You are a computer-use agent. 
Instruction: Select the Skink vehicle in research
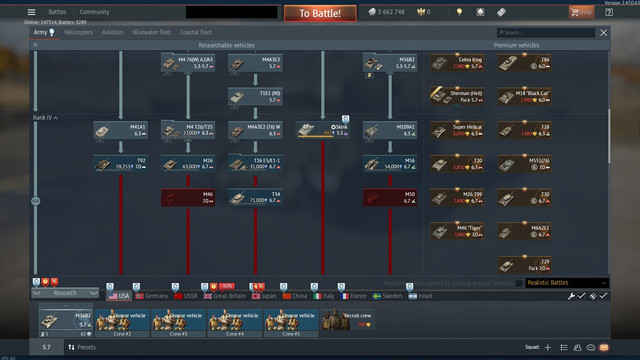pos(322,130)
